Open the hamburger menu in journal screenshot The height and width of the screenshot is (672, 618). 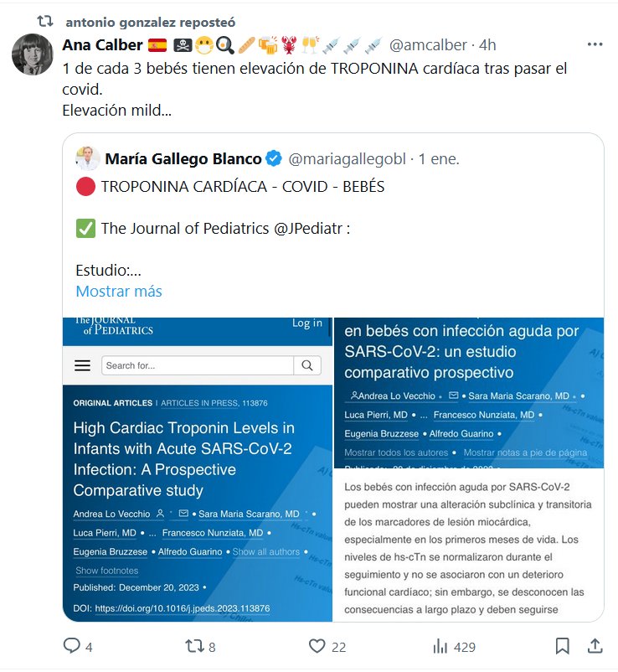tap(82, 365)
